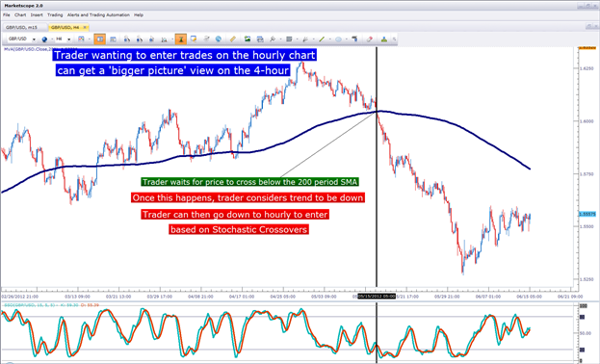Viewport: 600px width, 364px height.
Task: Expand arrow beside the fourth small chart icon
Action: coord(171,39)
